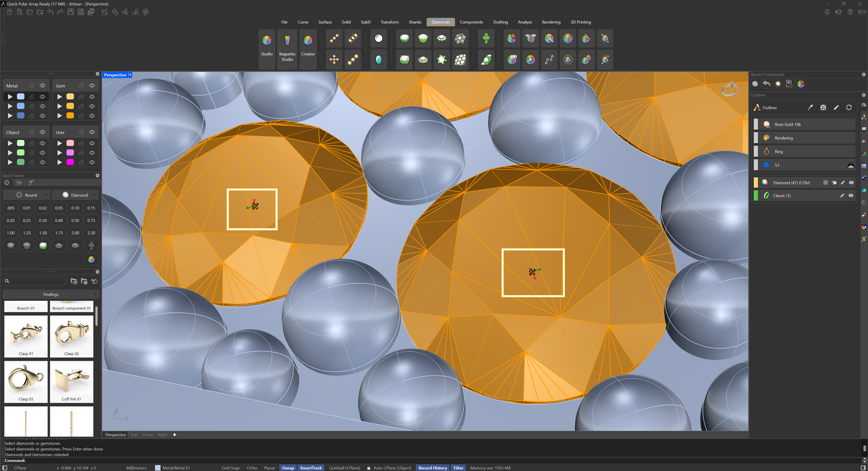Open Quick Gems panel settings gear

tap(97, 176)
